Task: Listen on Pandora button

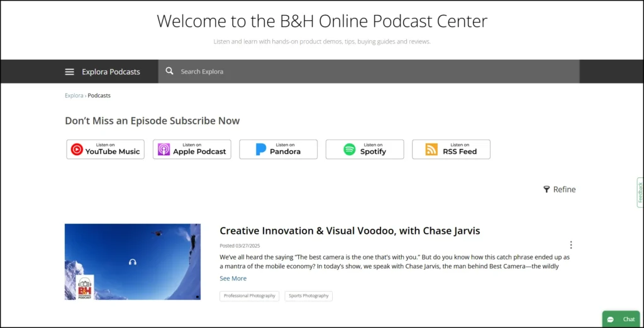Action: (x=279, y=150)
